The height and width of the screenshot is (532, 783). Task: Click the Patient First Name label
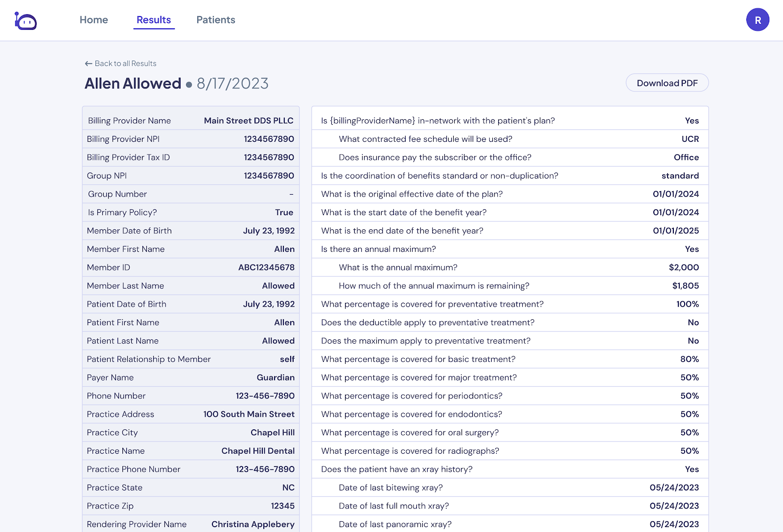(123, 322)
